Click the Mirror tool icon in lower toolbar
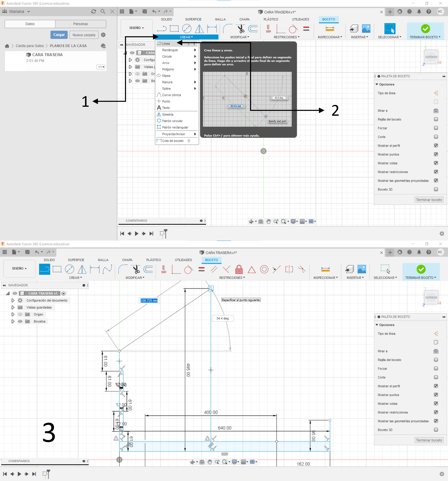Screen dimensions: 448x481 tap(82, 269)
